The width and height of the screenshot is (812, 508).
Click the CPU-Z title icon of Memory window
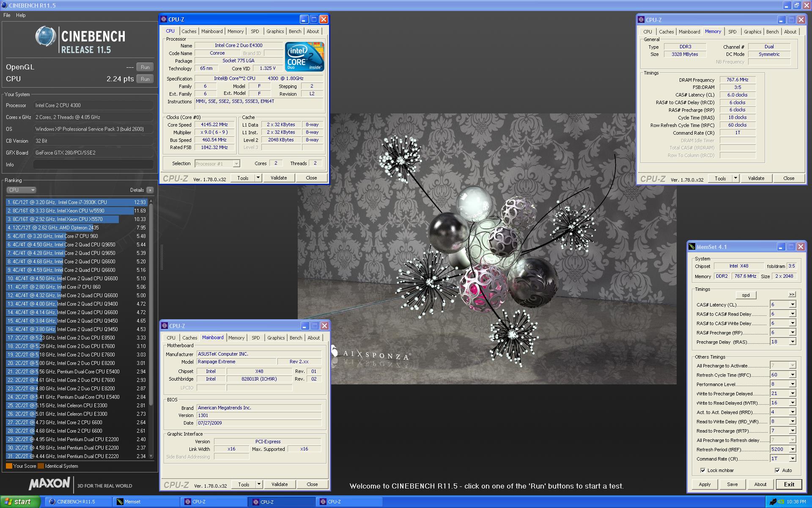coord(641,20)
